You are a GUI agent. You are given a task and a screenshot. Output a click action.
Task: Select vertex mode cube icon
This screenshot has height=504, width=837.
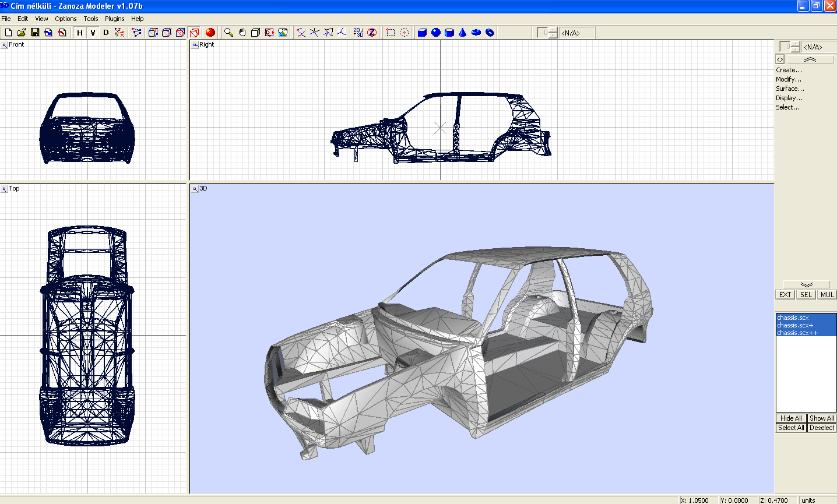(x=153, y=33)
